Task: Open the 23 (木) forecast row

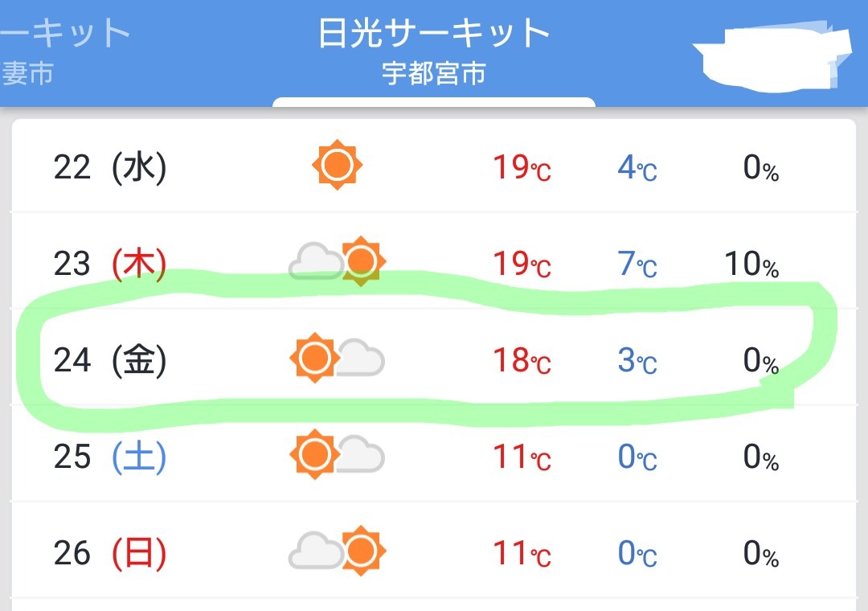Action: [x=434, y=261]
